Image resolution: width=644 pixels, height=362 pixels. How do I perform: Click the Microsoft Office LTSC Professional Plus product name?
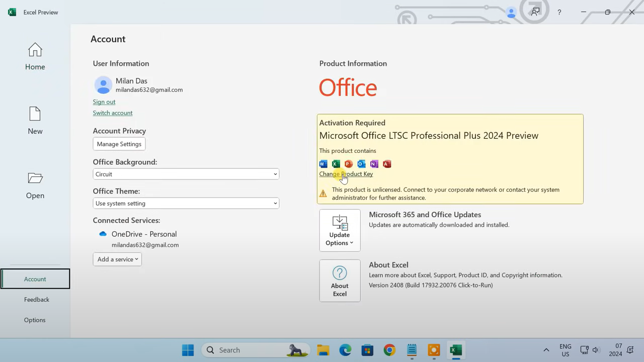(429, 135)
